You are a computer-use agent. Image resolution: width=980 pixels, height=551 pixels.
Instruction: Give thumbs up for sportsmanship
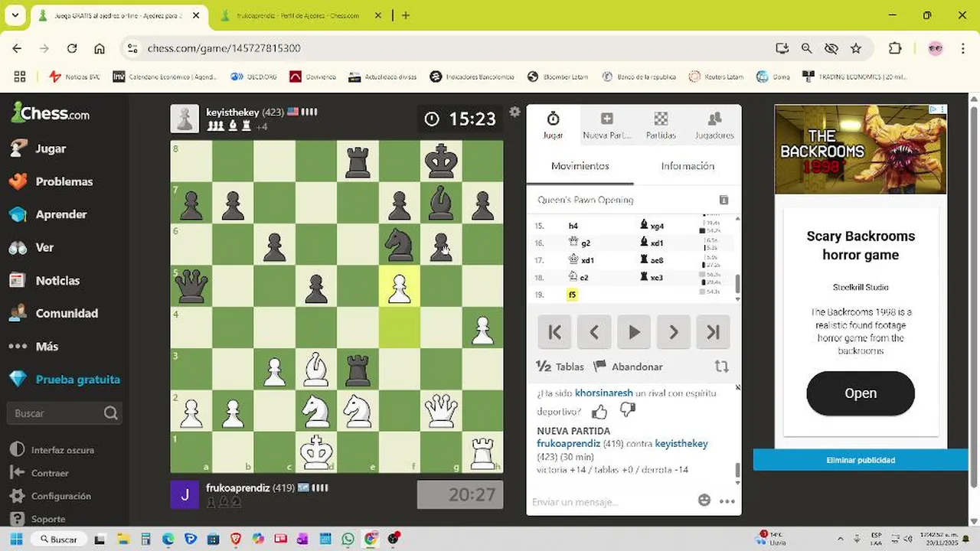tap(599, 411)
